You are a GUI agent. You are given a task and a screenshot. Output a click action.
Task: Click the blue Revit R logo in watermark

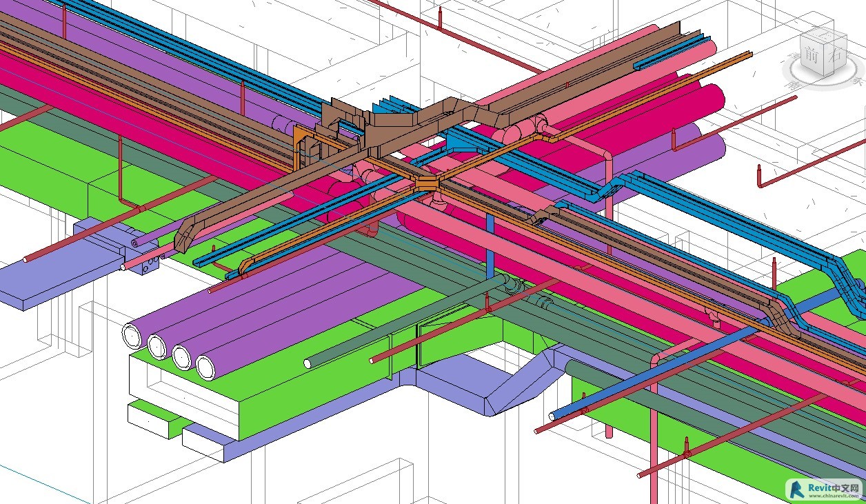tap(798, 489)
